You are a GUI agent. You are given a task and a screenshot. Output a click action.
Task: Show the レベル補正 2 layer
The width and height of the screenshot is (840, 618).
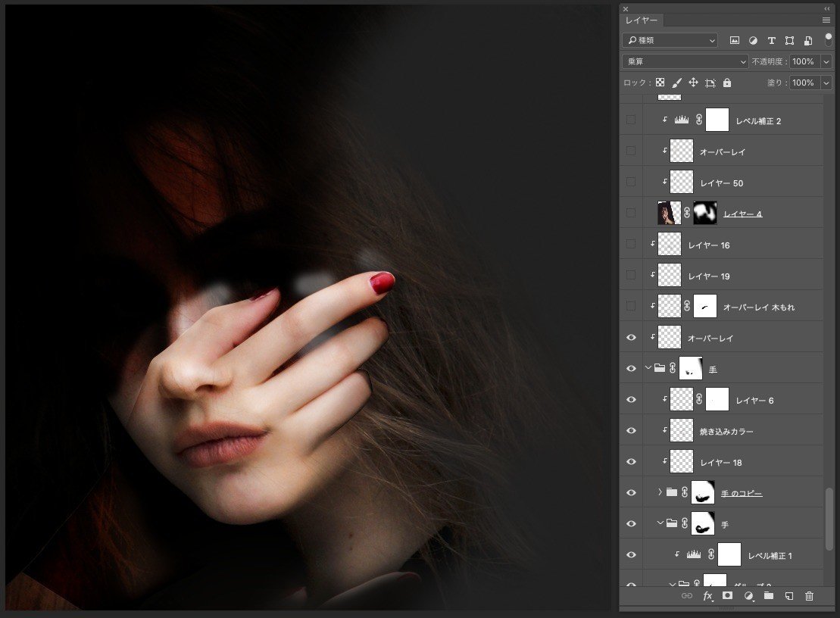click(631, 120)
